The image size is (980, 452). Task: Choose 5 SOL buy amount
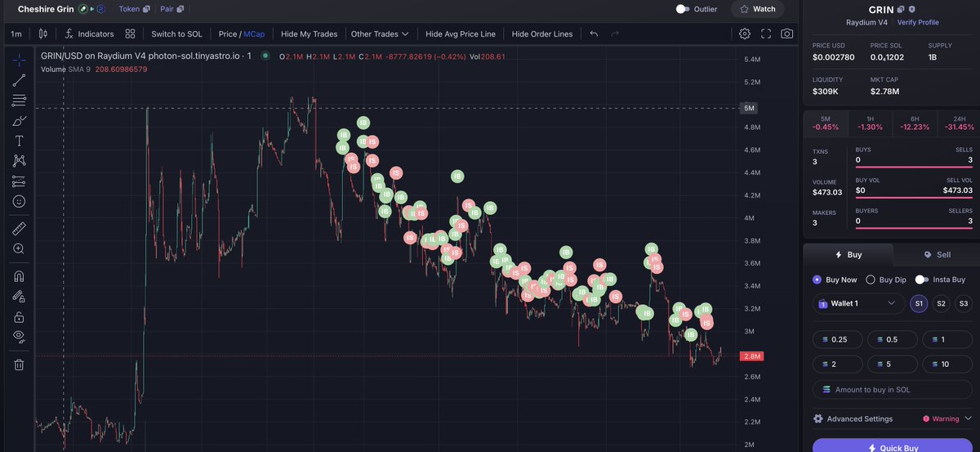click(892, 364)
